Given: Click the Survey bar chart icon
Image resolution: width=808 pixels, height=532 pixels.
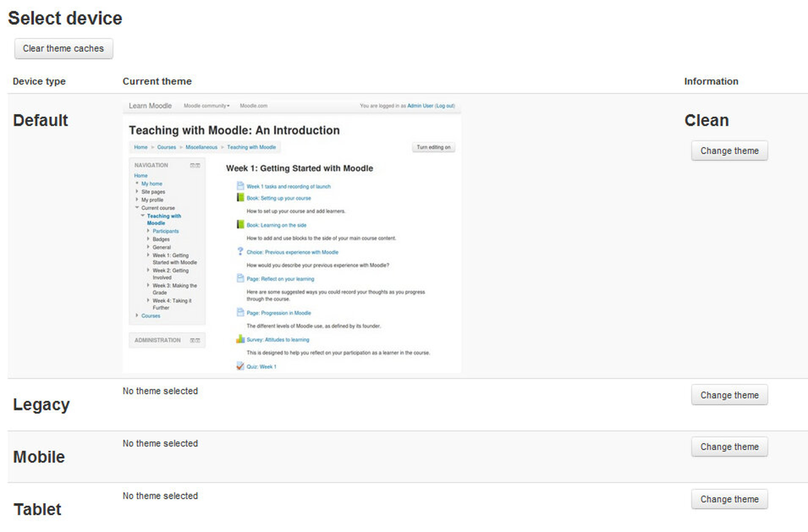Looking at the screenshot, I should click(x=240, y=339).
